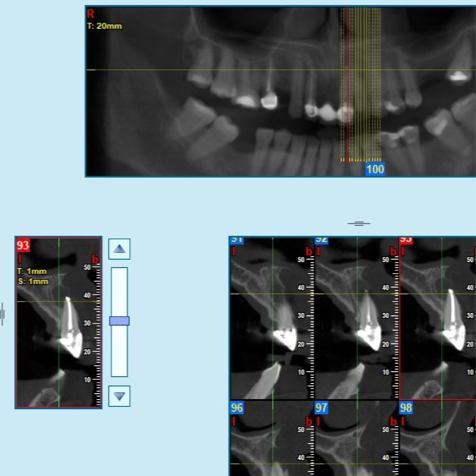Click the up arrow slice button
The width and height of the screenshot is (476, 476).
point(119,249)
